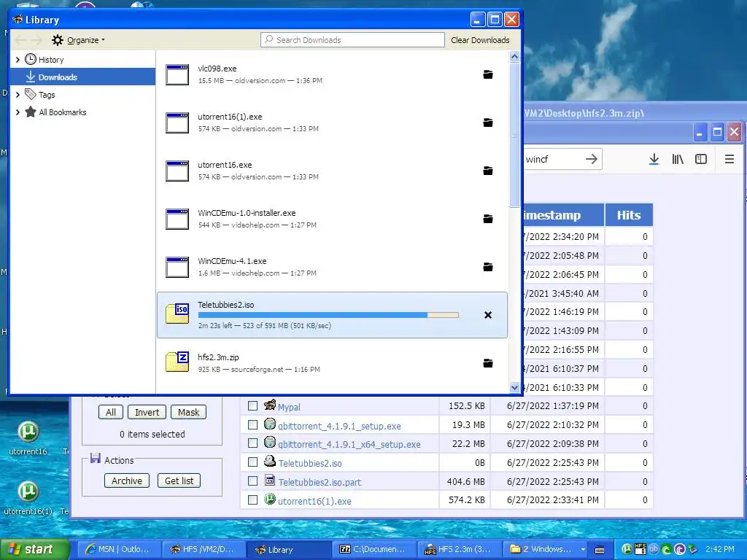The image size is (747, 560).
Task: Open containing folder for utorrent16(1).exe download
Action: click(x=488, y=122)
